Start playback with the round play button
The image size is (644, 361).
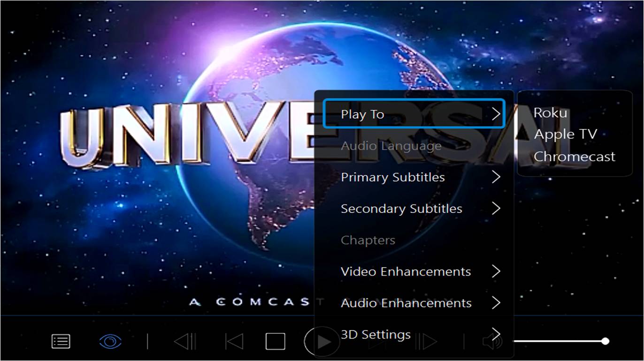click(x=322, y=341)
